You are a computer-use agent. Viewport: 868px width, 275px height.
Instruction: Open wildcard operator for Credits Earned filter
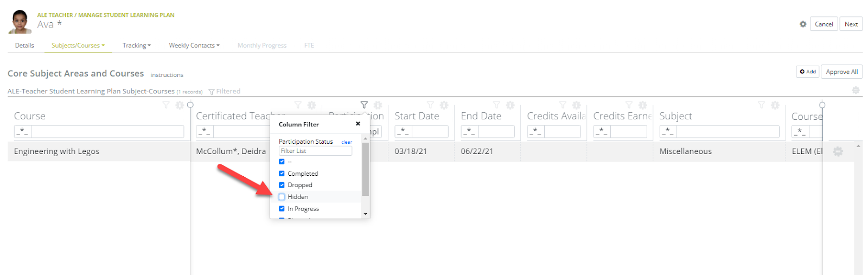[602, 131]
